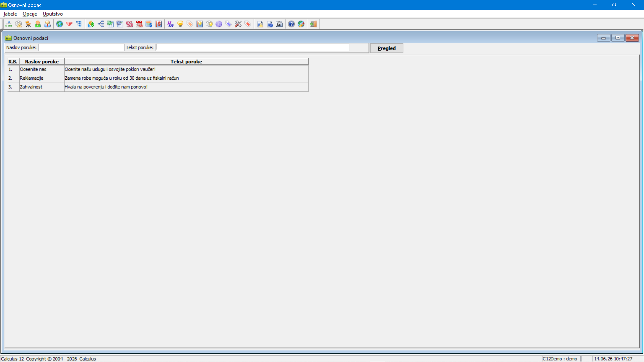Image resolution: width=644 pixels, height=362 pixels.
Task: Click the 'Tekst poruke' column header
Action: pos(186,62)
